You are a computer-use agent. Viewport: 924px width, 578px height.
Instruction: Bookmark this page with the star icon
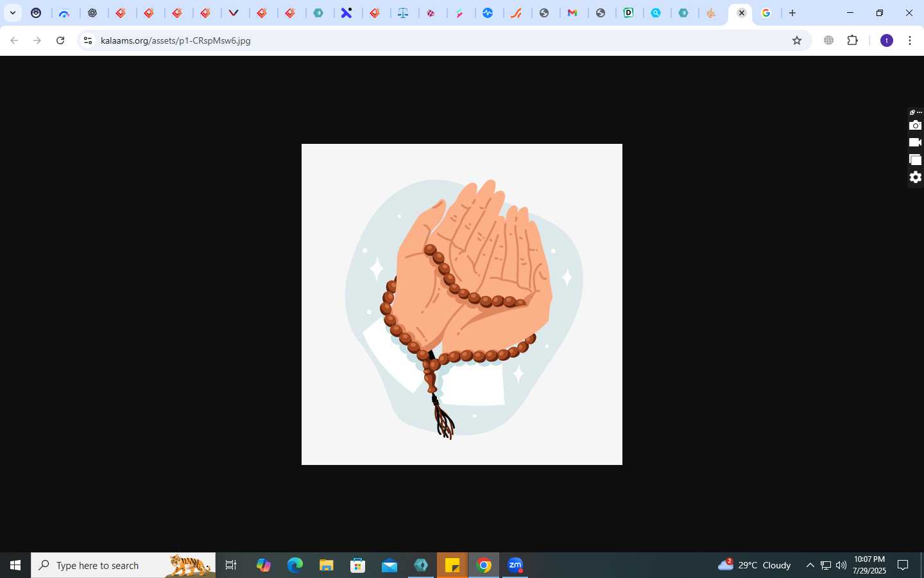tap(797, 40)
